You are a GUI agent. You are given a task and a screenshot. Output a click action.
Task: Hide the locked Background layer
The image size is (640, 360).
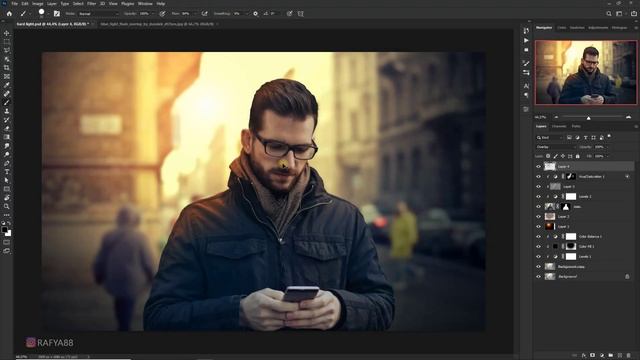pos(538,277)
